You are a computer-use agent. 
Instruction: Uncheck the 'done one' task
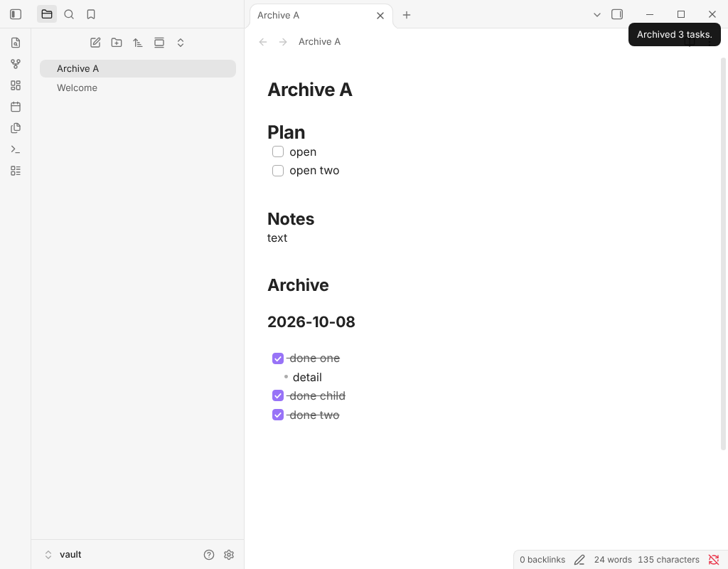[278, 358]
